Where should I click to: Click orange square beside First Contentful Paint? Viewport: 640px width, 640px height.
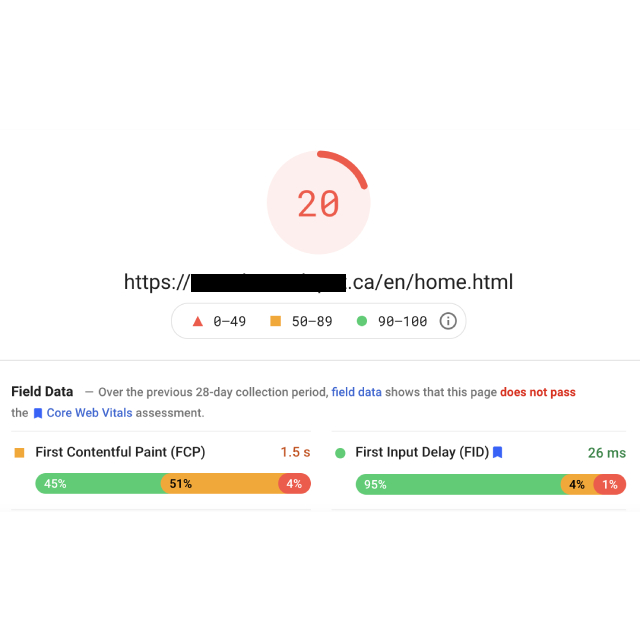click(x=19, y=453)
